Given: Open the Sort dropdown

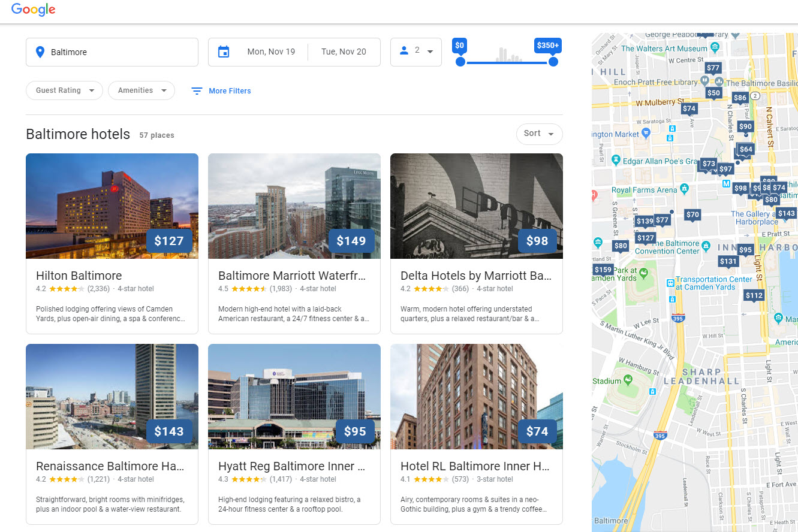Looking at the screenshot, I should (539, 134).
